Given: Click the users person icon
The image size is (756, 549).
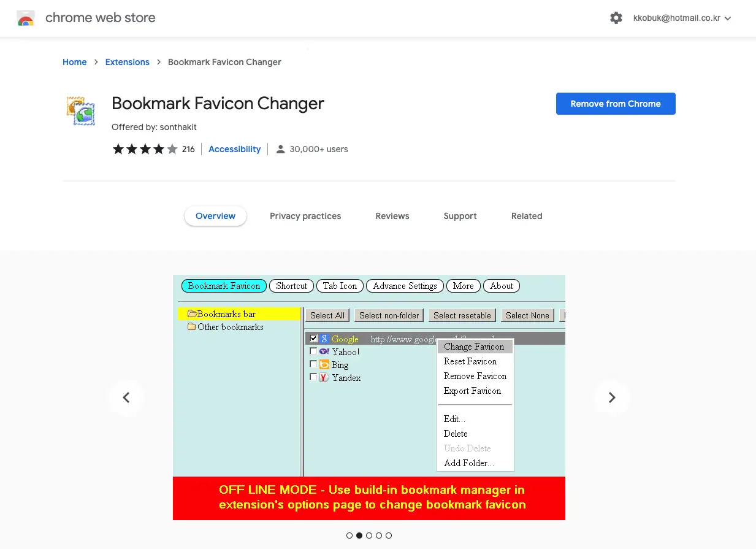Looking at the screenshot, I should 280,149.
